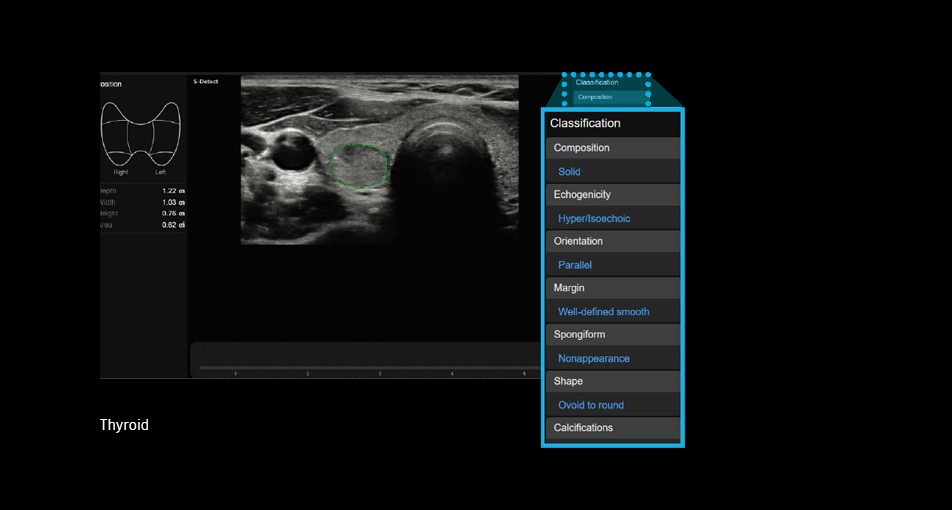
Task: Jump to marker 4 on the frame slider
Action: [452, 374]
